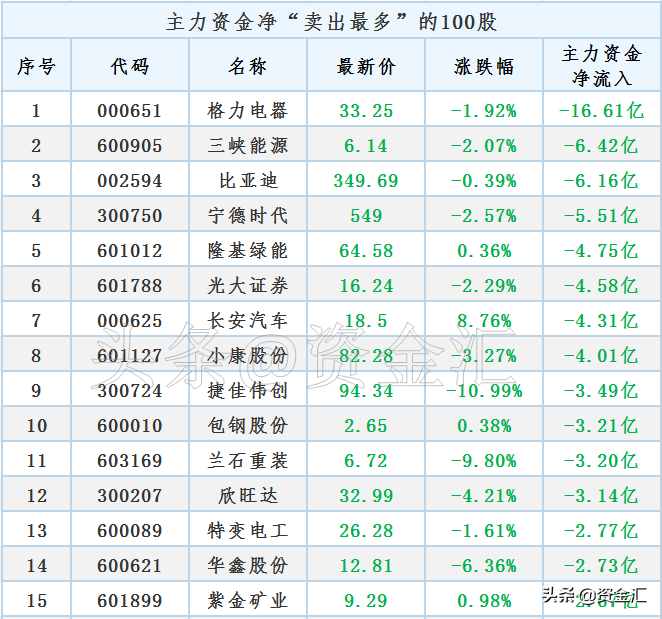Select stock code 000651
Screen dimensions: 662x619
[x=130, y=111]
